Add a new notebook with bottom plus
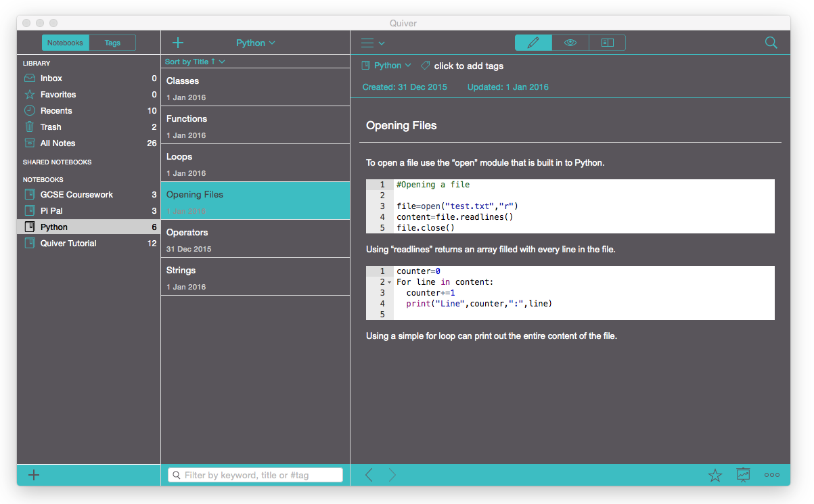 tap(34, 475)
